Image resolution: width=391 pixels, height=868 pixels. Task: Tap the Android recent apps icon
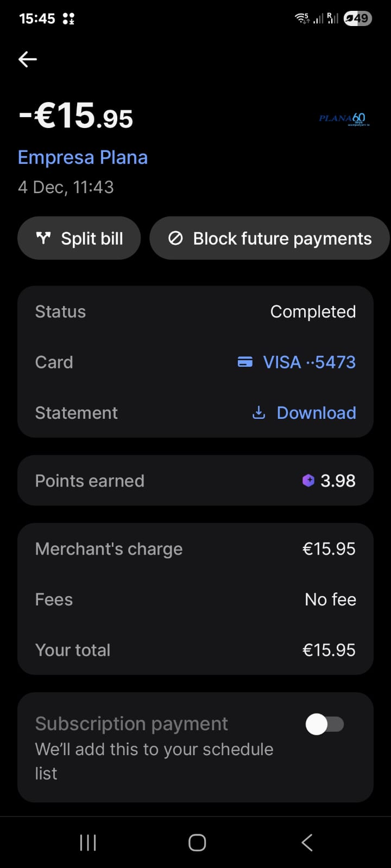pos(88,843)
